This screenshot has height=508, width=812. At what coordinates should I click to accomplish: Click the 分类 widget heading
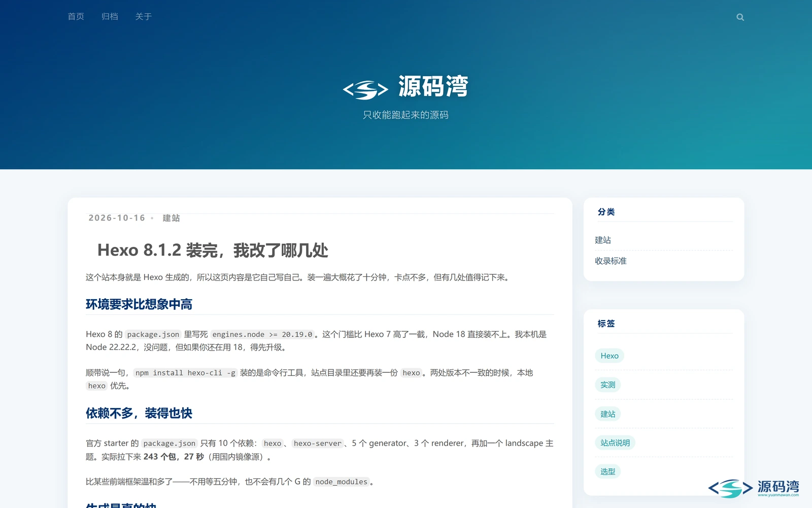606,212
